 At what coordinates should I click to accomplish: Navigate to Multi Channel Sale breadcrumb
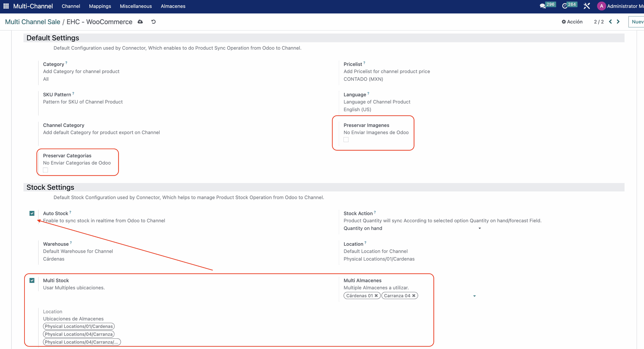pyautogui.click(x=33, y=22)
